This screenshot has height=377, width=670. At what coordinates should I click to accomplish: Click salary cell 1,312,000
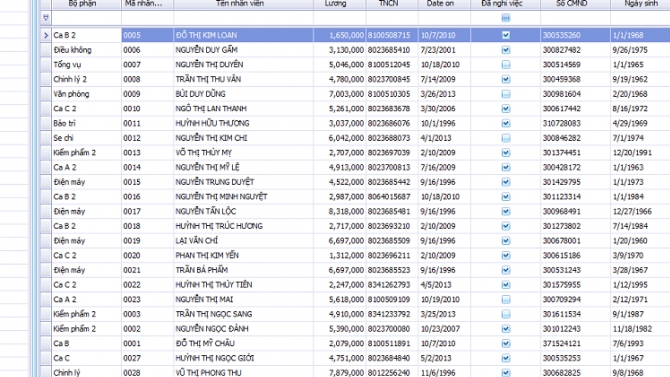click(340, 256)
